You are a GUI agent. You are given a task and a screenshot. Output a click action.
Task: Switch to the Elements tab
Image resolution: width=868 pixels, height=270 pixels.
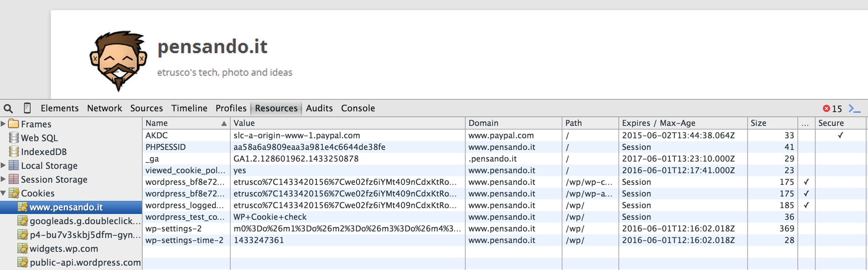(60, 108)
